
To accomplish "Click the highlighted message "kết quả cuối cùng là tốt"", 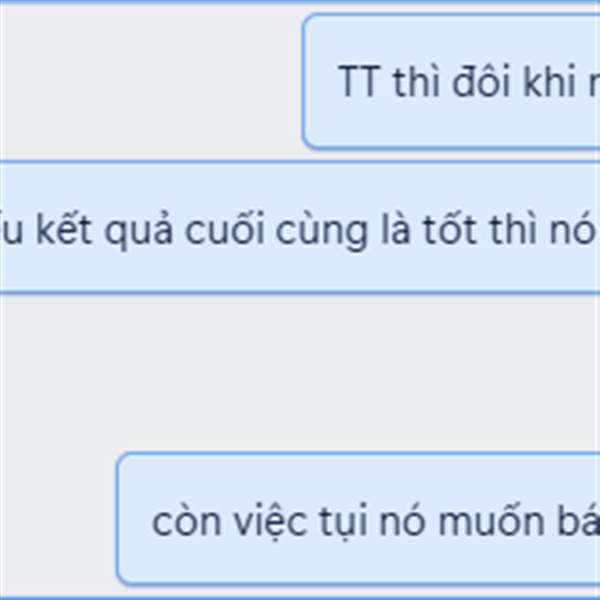I will click(300, 228).
